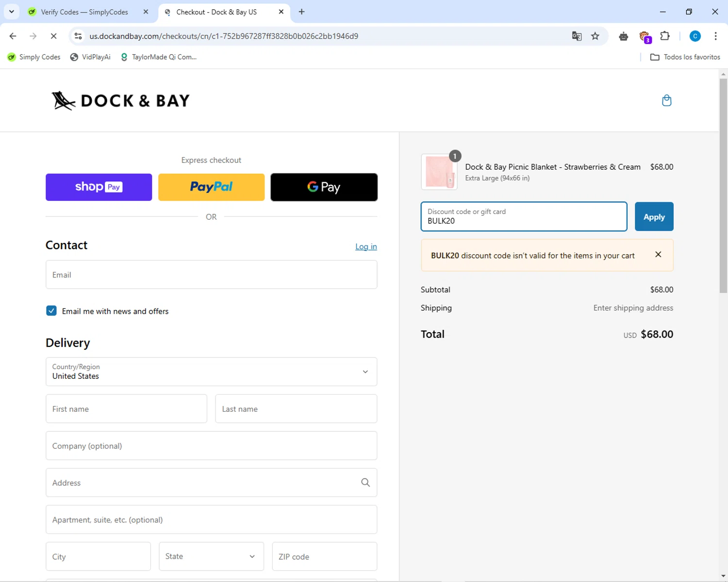Viewport: 728px width, 582px height.
Task: Click the Company (optional) field
Action: pos(211,446)
